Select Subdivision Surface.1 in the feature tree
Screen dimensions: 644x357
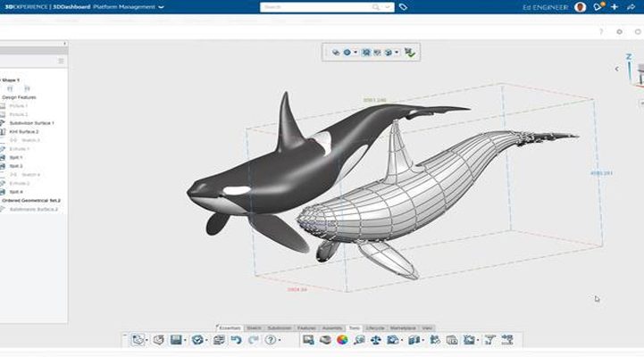click(32, 122)
